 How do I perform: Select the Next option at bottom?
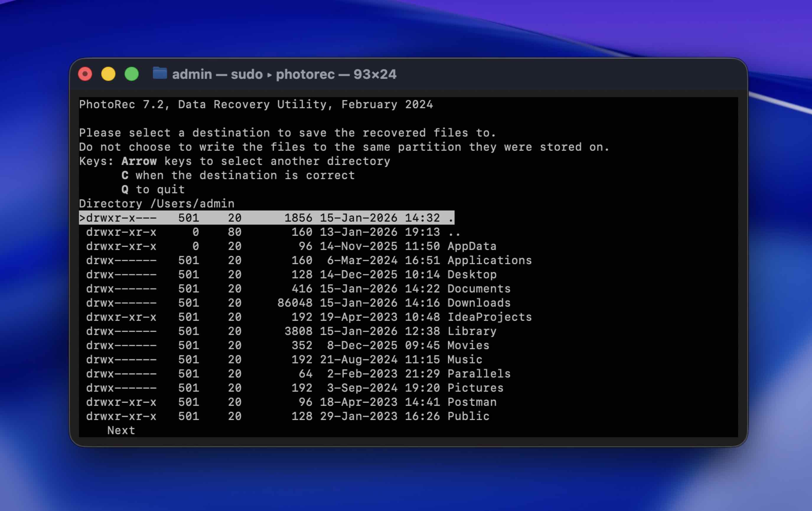coord(121,430)
